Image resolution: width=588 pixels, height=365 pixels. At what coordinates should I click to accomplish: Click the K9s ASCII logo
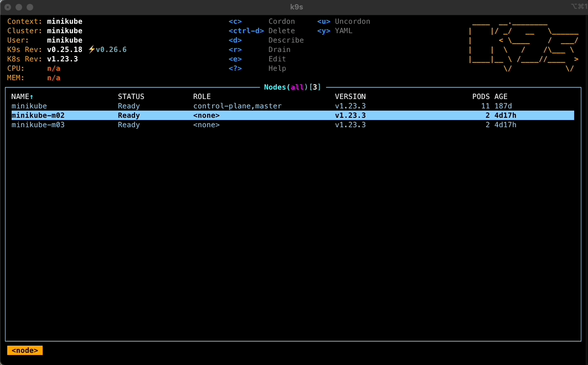click(x=524, y=47)
